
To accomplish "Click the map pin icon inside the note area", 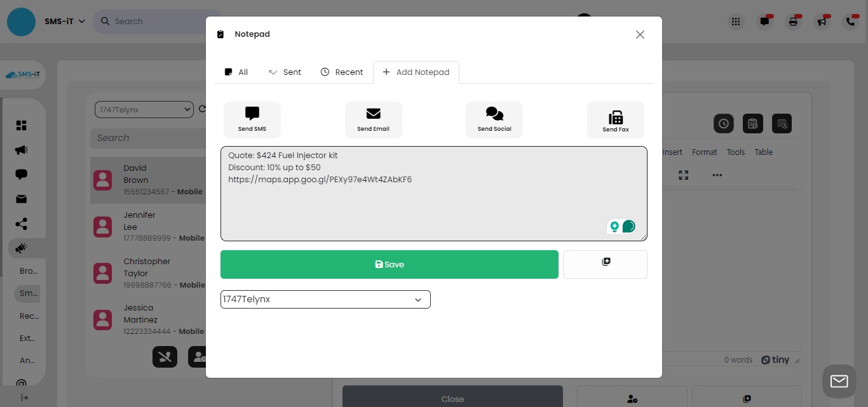I will coord(614,226).
